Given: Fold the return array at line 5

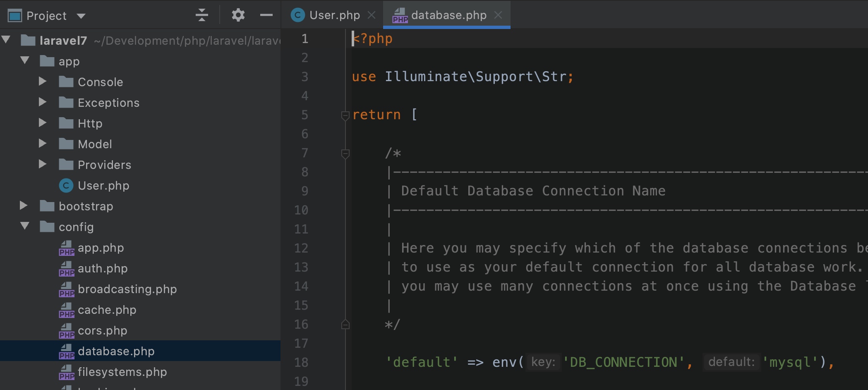Looking at the screenshot, I should point(345,115).
